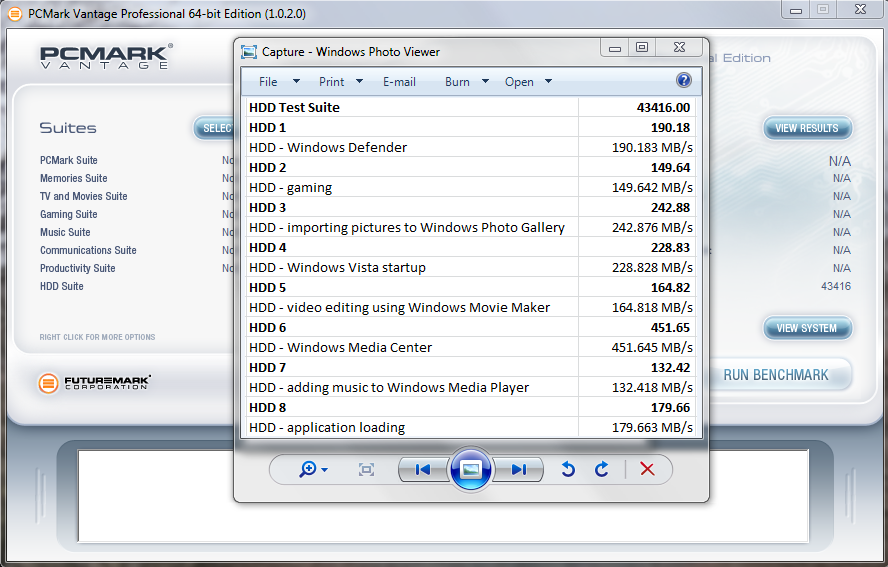Screen dimensions: 888x567
Task: Open the Burn dropdown menu
Action: point(467,82)
